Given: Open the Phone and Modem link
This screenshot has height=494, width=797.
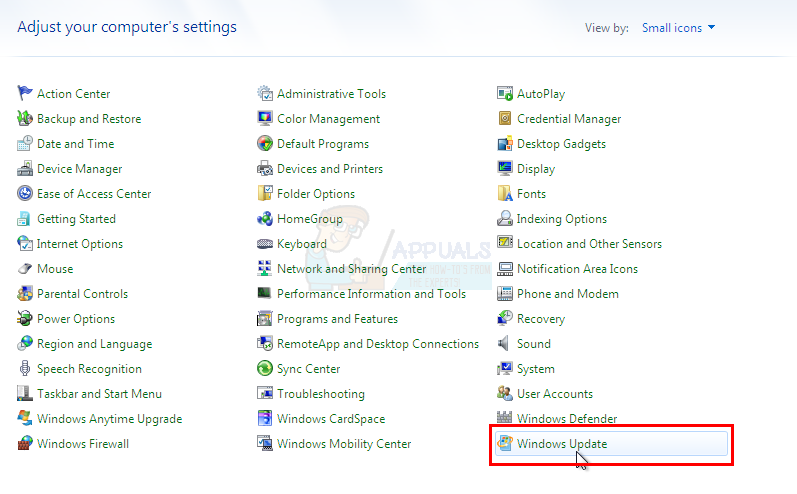Looking at the screenshot, I should (568, 294).
